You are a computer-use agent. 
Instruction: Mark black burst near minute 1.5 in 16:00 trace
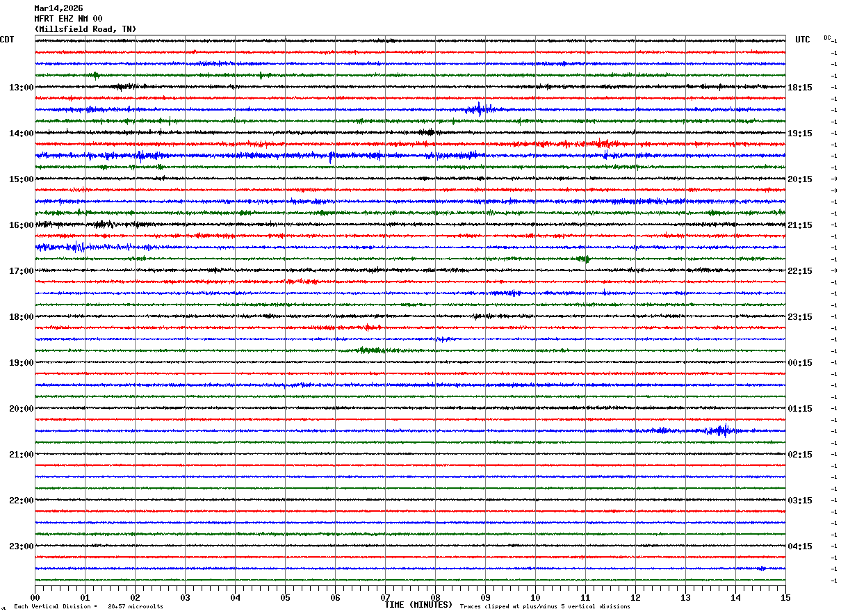click(104, 224)
